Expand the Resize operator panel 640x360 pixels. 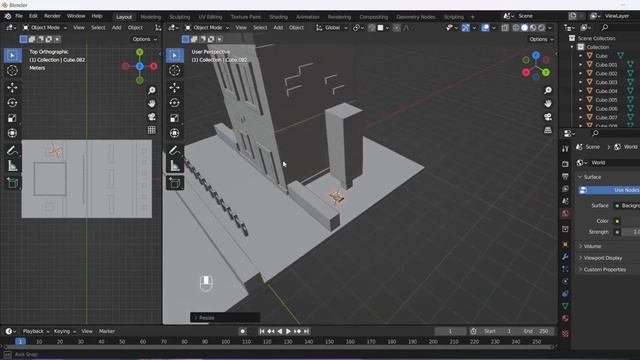225,318
